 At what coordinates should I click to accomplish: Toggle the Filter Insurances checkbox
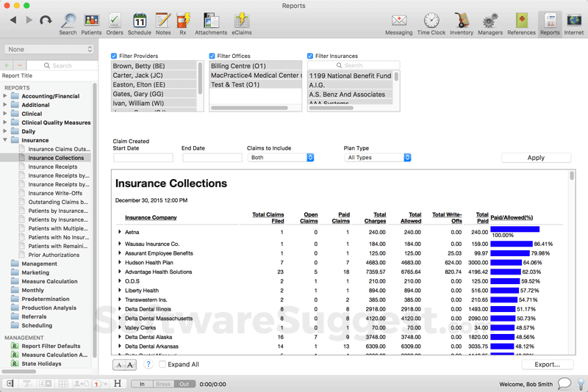click(x=311, y=56)
